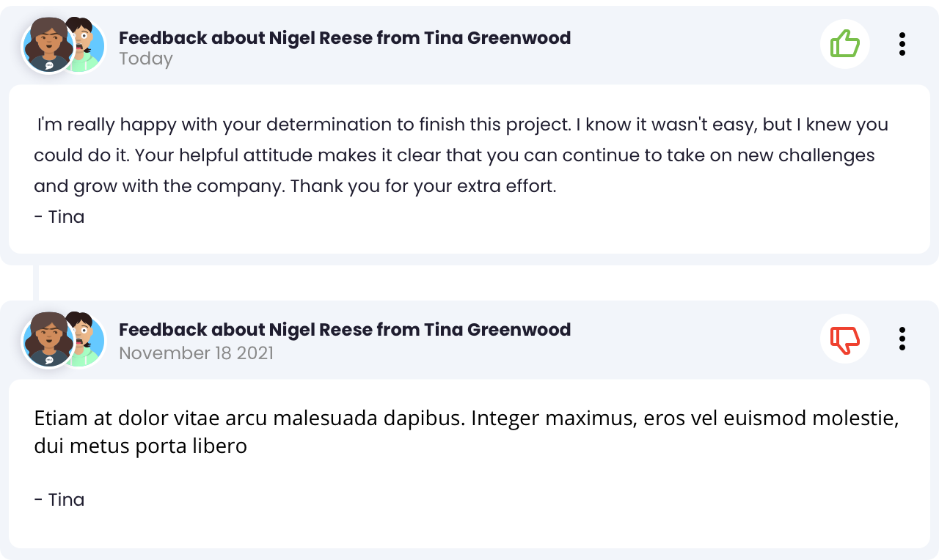Click the "- Tina" signature in November's message
This screenshot has height=560, width=939.
59,500
